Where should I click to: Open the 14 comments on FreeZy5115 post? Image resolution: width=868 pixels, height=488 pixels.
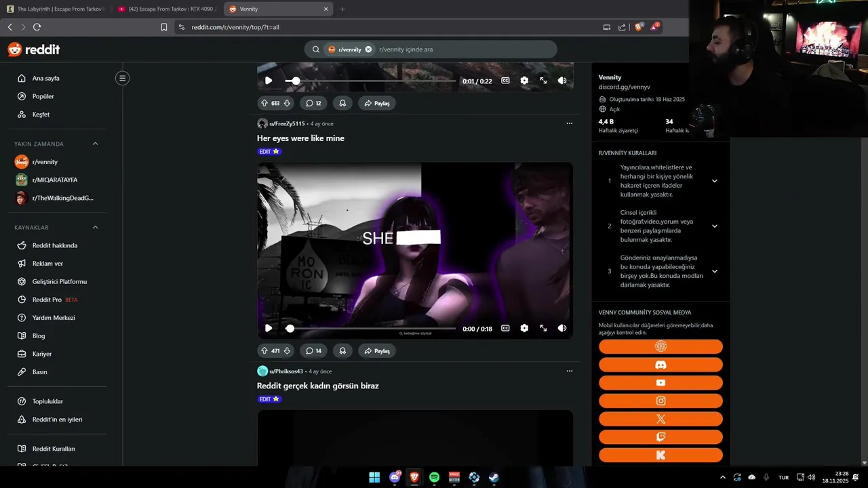(x=313, y=350)
